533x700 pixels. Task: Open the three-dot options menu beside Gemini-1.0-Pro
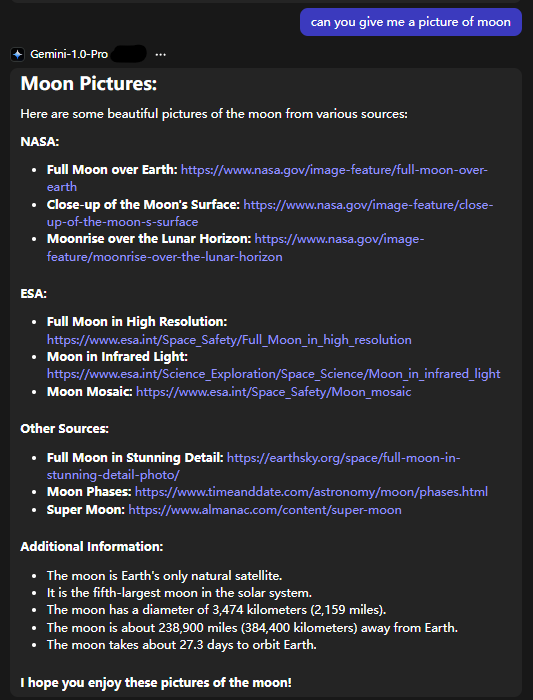pyautogui.click(x=160, y=54)
